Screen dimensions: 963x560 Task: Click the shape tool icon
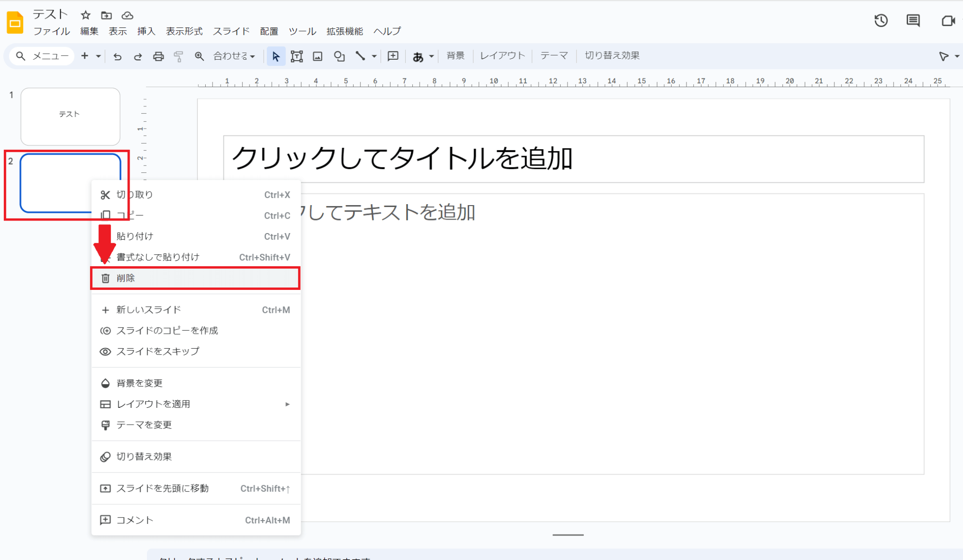(x=339, y=56)
